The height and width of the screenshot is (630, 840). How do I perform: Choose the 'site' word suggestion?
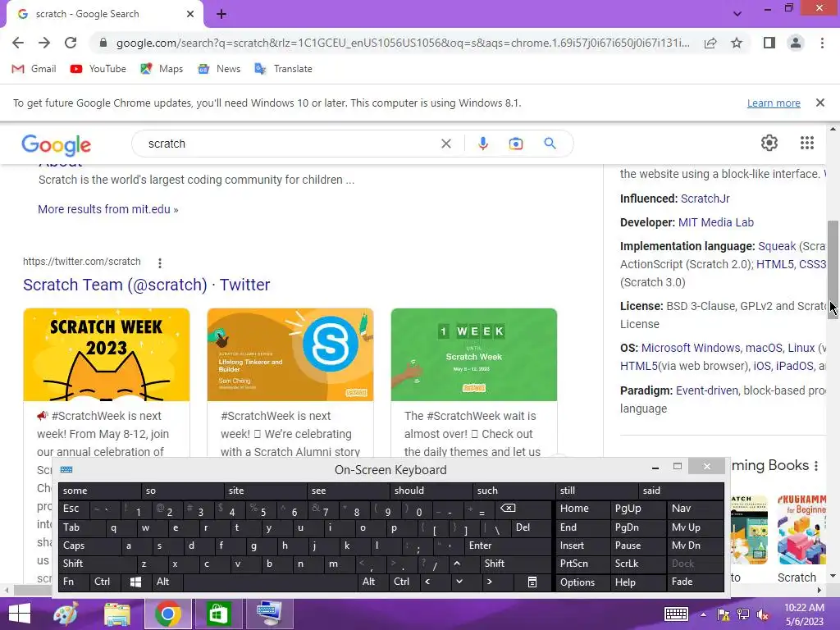click(x=265, y=491)
